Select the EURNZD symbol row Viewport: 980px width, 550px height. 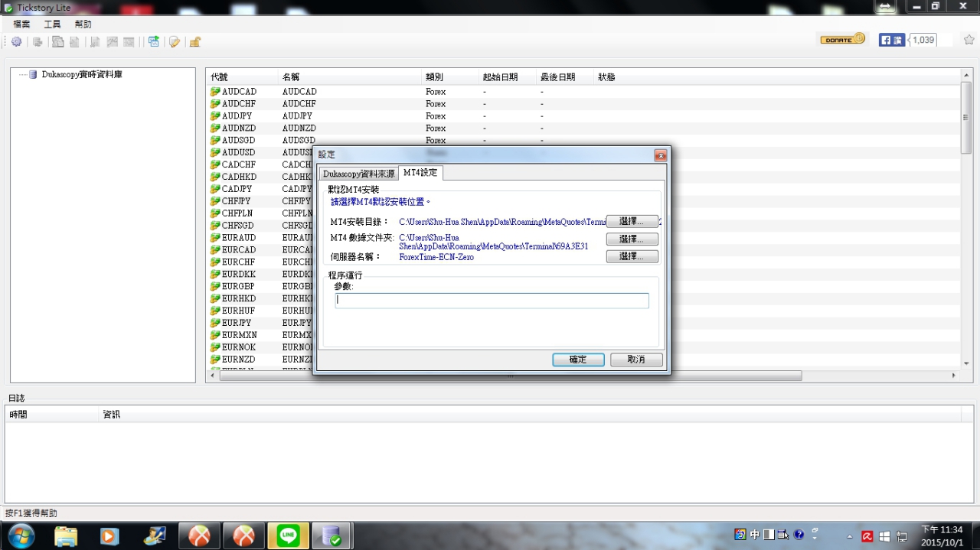(260, 360)
